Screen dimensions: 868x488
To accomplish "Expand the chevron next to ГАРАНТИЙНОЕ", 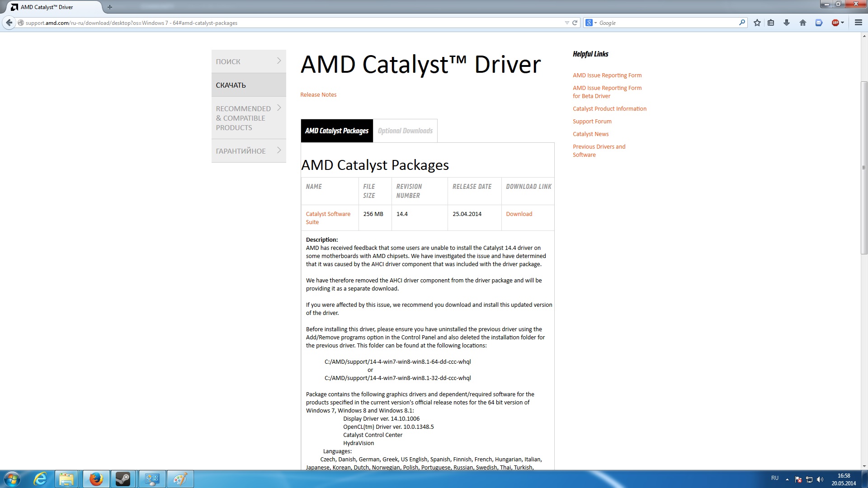I will [x=279, y=150].
